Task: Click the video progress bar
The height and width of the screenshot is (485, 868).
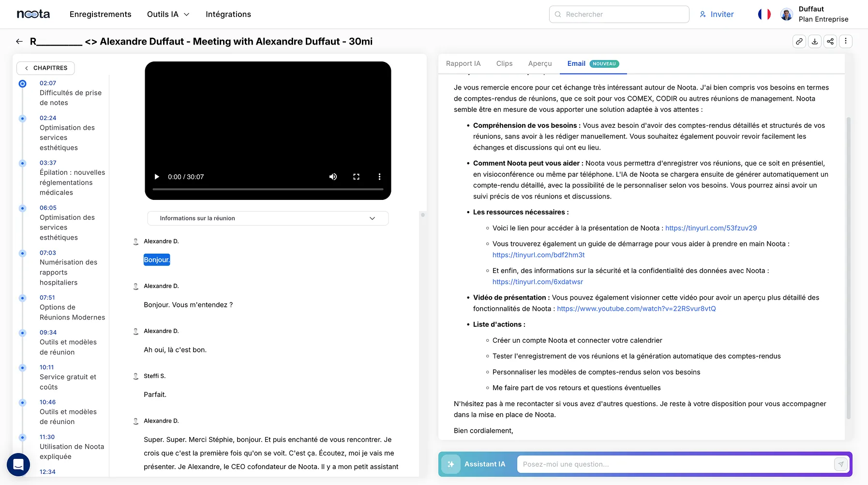Action: pos(268,189)
